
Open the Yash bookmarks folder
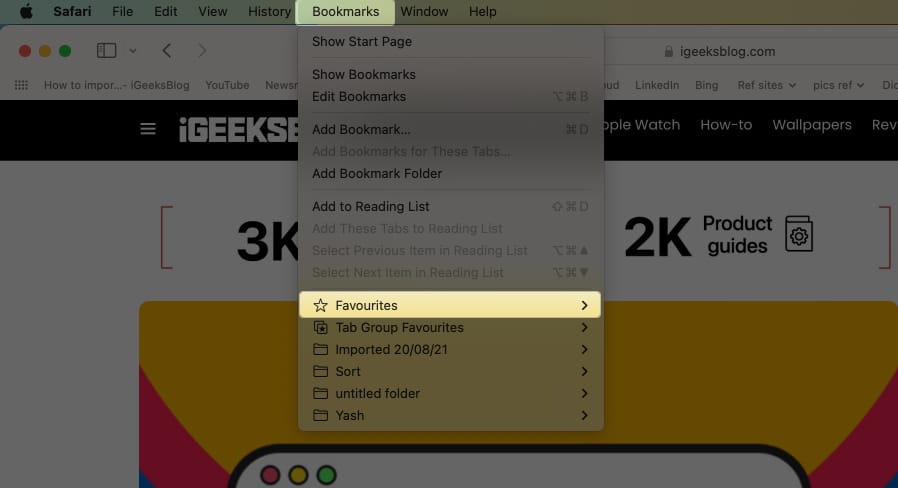point(451,415)
